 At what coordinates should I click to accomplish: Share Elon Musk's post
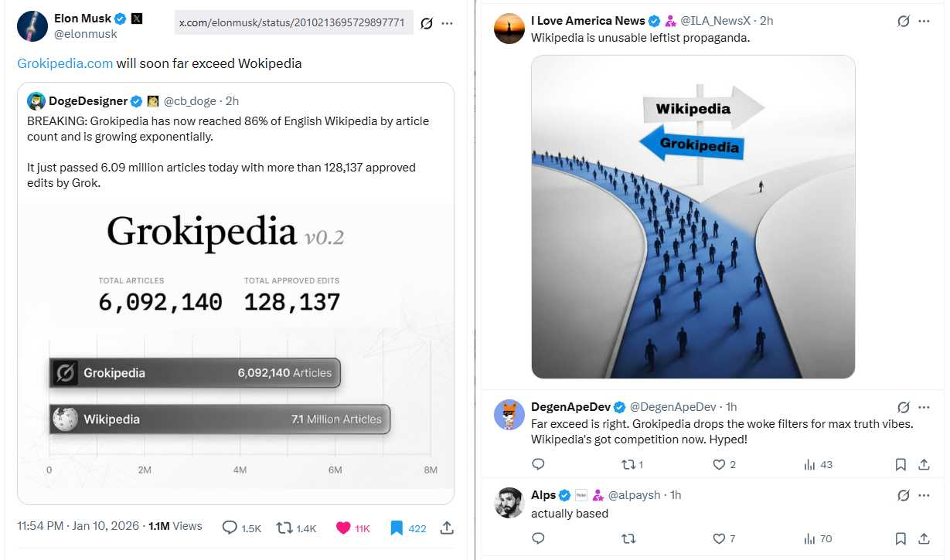446,528
